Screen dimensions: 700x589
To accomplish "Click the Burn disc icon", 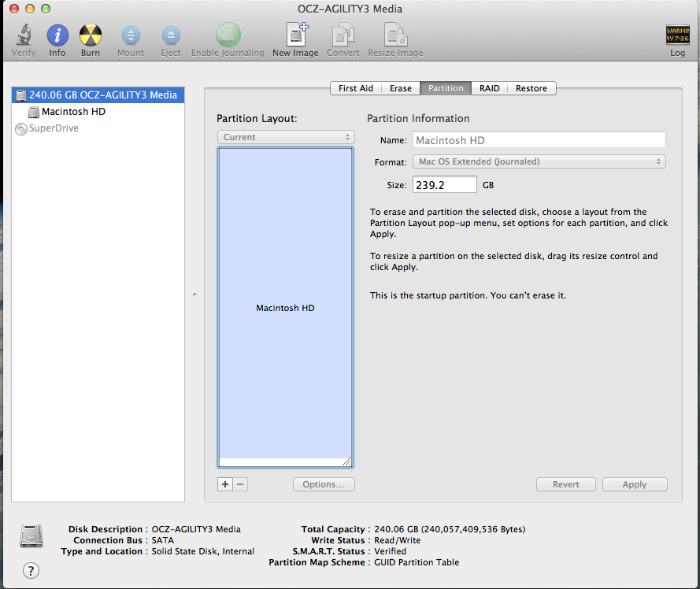I will (x=91, y=35).
